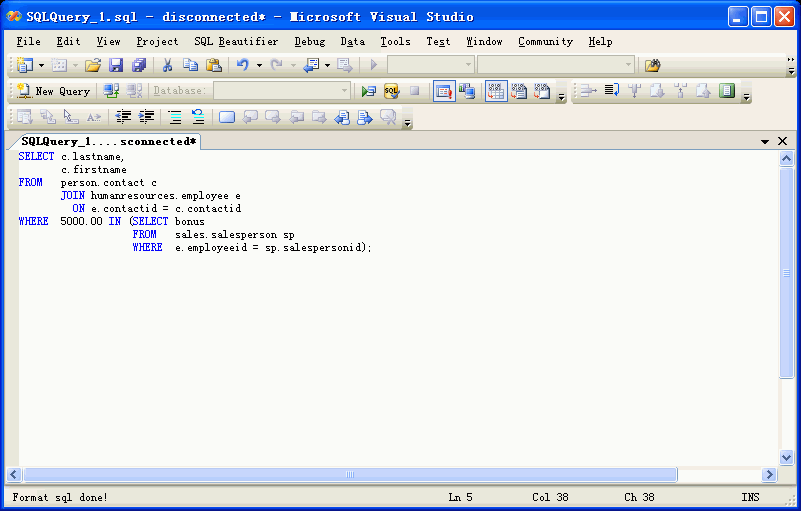
Task: Close the SQLQuery_1 document tab
Action: pyautogui.click(x=782, y=141)
